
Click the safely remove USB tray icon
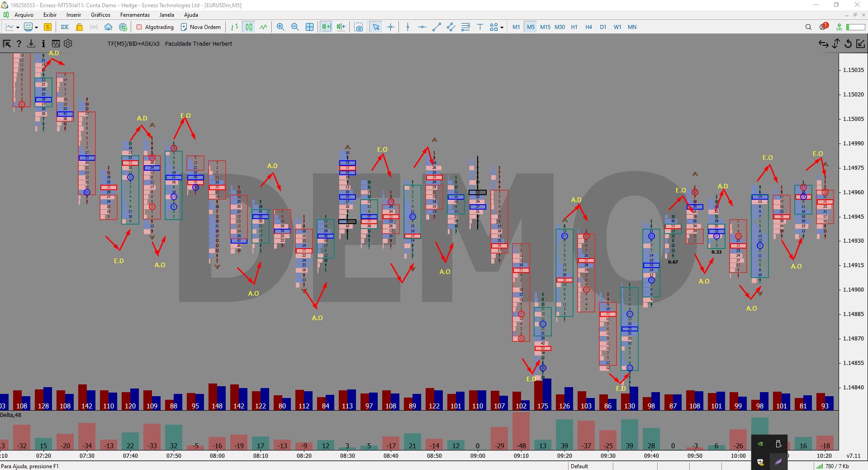pos(778,444)
